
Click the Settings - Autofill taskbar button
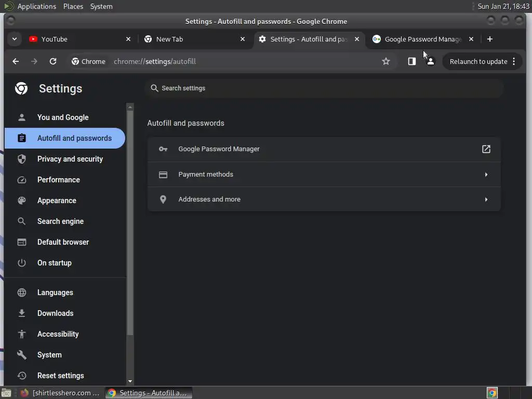tap(148, 393)
